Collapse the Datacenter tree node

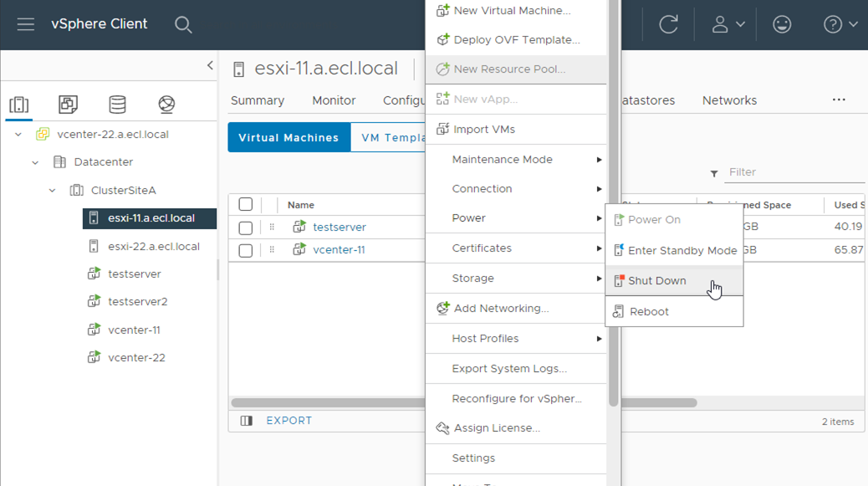[35, 162]
